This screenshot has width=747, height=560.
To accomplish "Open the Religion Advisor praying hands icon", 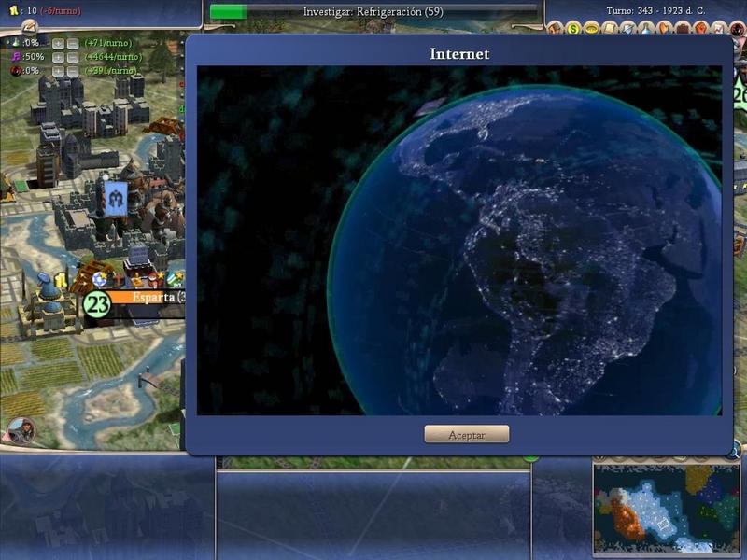I will click(x=664, y=29).
